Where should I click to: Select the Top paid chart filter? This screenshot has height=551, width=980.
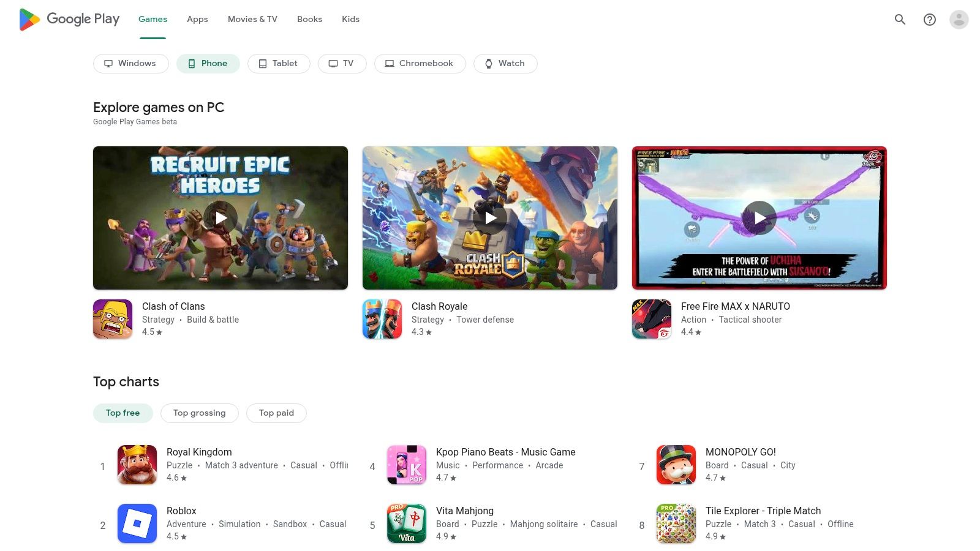click(276, 413)
